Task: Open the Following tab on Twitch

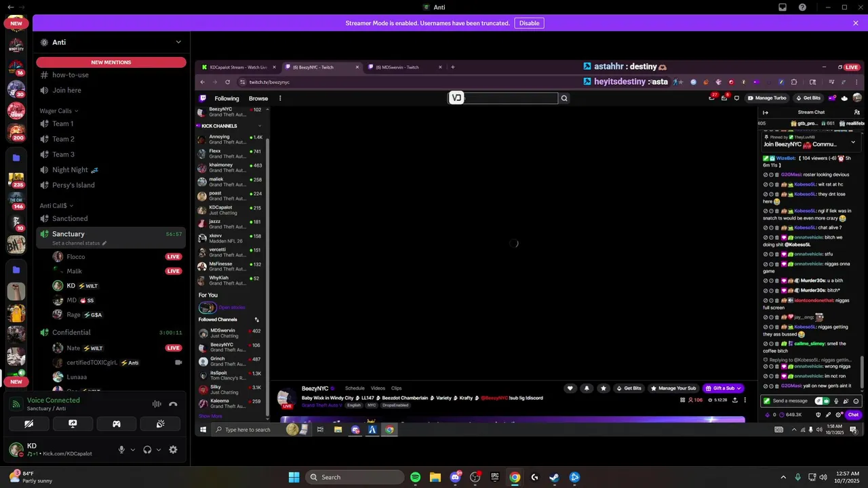Action: pos(226,98)
